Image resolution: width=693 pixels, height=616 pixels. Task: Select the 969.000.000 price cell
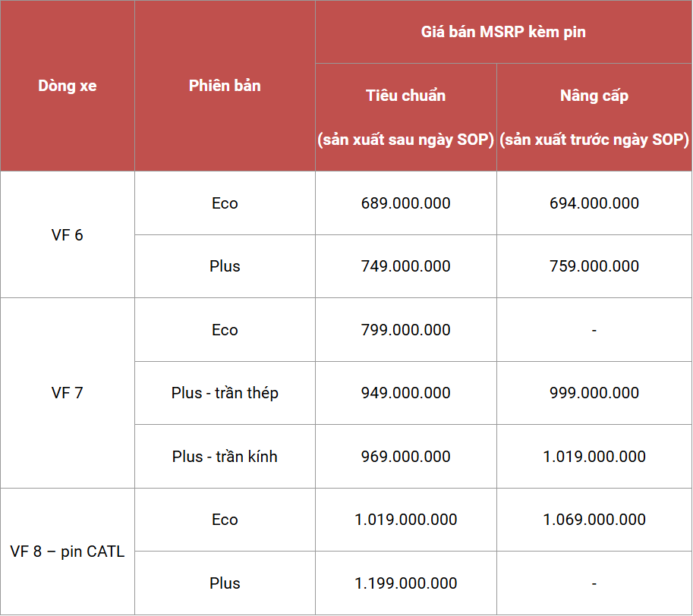click(406, 456)
